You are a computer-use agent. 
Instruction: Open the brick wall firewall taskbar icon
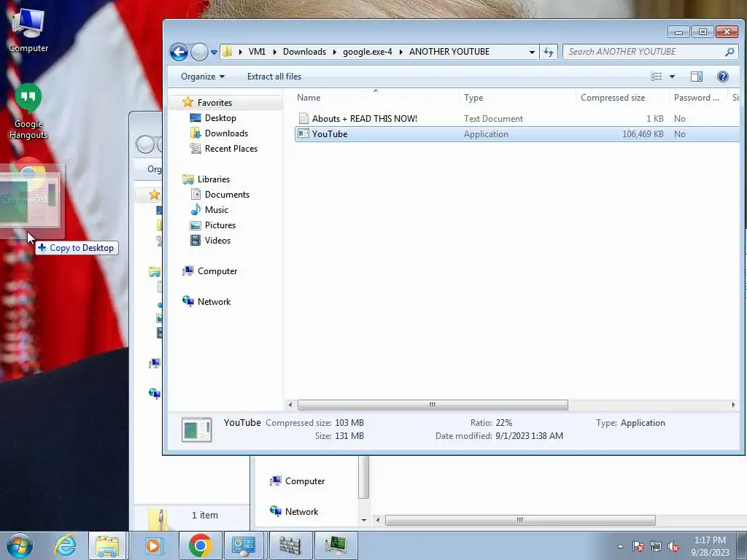point(290,545)
